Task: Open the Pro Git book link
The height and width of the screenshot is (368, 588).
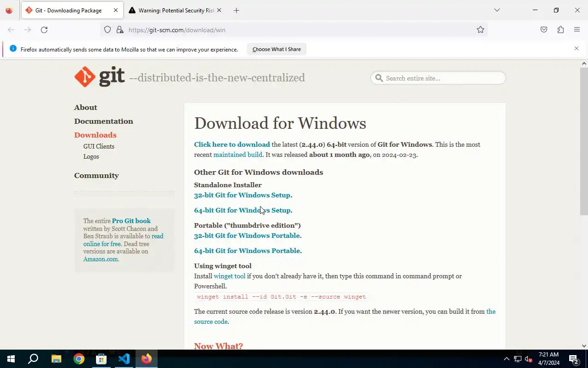Action: point(131,221)
